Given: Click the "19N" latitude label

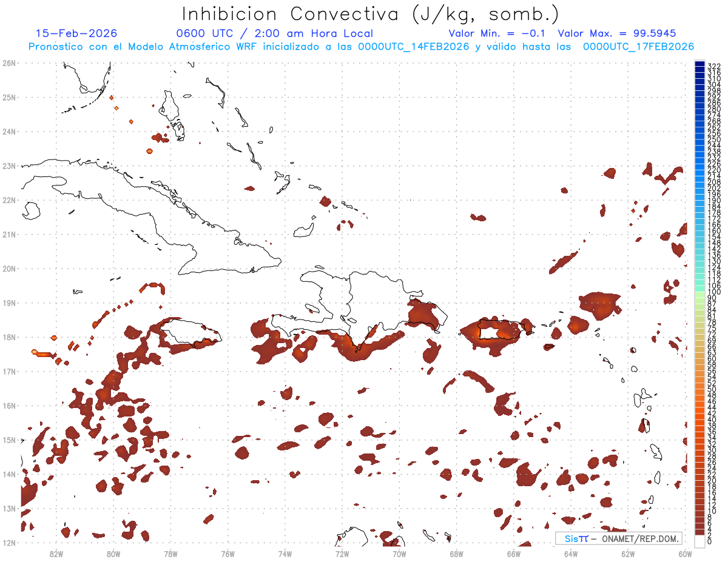Looking at the screenshot, I should click(9, 303).
